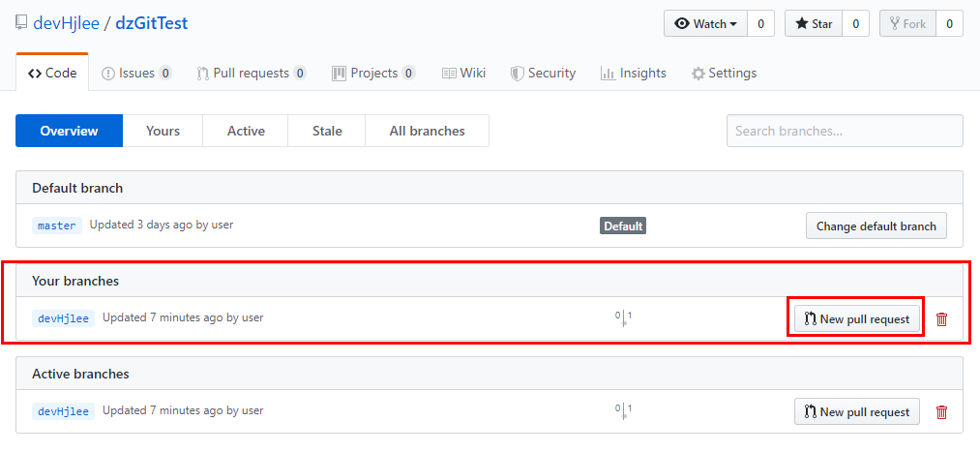Open the devHjlee owner link
This screenshot has width=980, height=452.
66,24
